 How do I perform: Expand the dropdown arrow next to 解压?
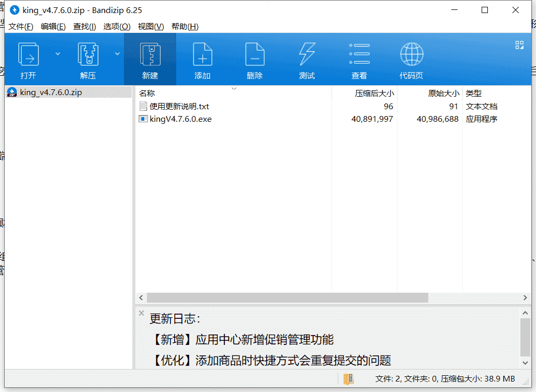117,54
